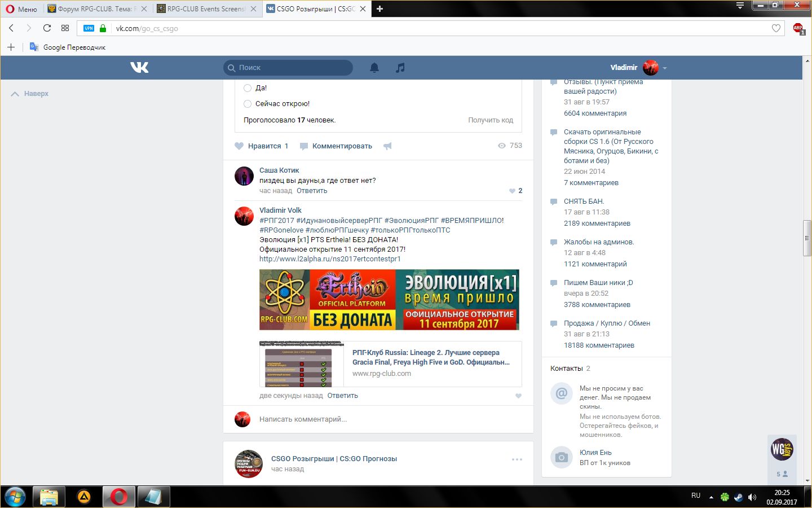The height and width of the screenshot is (508, 812).
Task: Open a new tab with plus icon
Action: click(379, 8)
